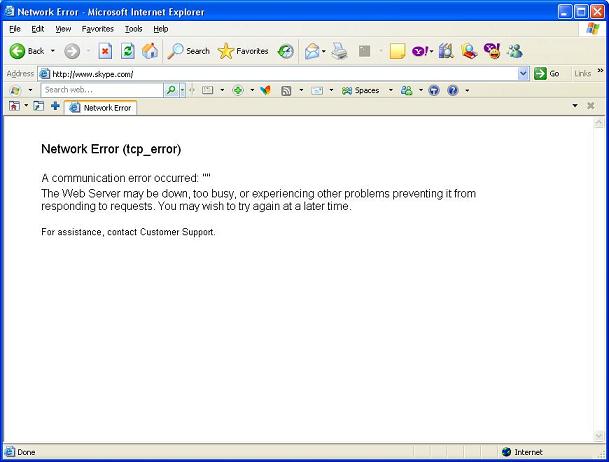Image resolution: width=609 pixels, height=462 pixels.
Task: Open Spaces dropdown arrow
Action: click(x=391, y=90)
